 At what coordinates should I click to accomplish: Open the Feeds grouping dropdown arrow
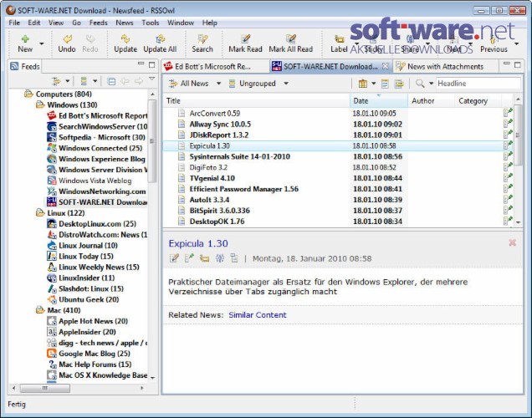click(x=95, y=81)
